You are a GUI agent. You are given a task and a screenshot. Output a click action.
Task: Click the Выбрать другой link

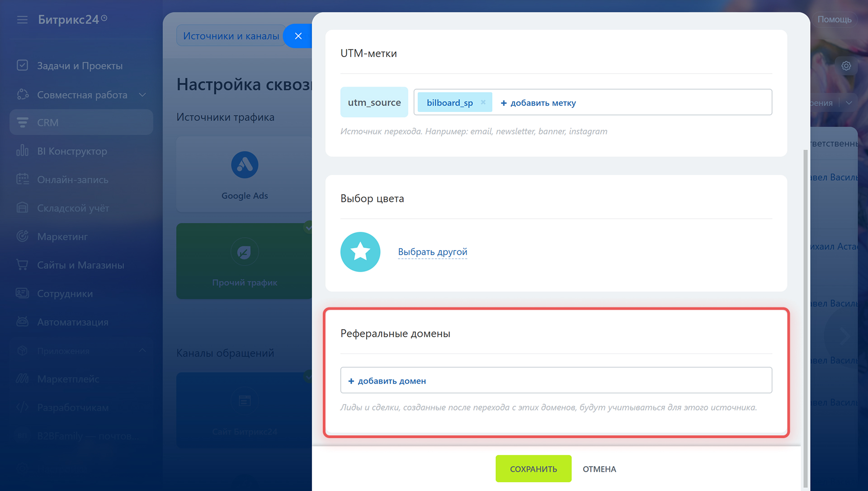[x=433, y=252]
